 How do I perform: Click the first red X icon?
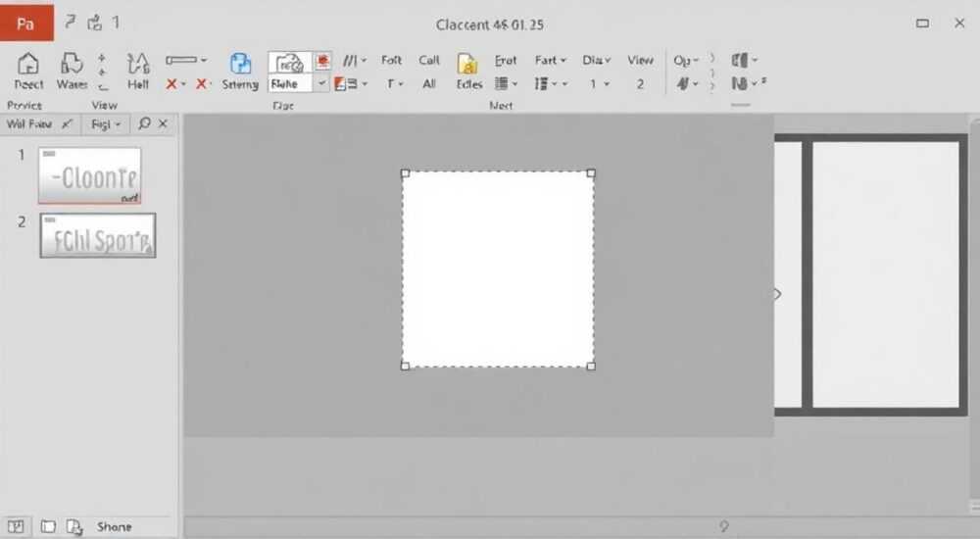click(171, 83)
